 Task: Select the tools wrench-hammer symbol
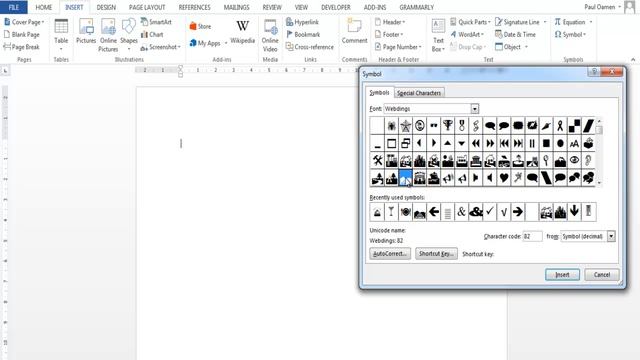point(378,160)
